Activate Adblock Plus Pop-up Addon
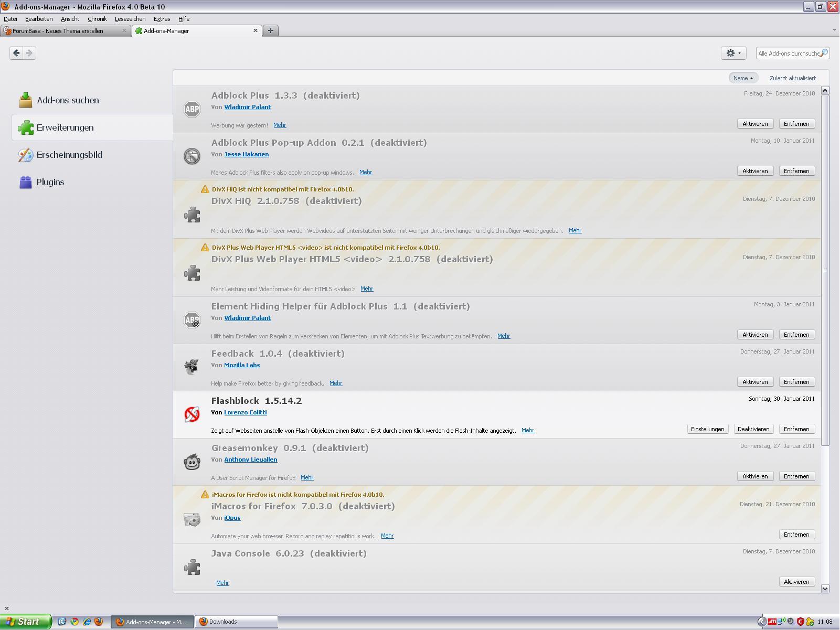Screen dimensions: 840x630 click(x=755, y=171)
